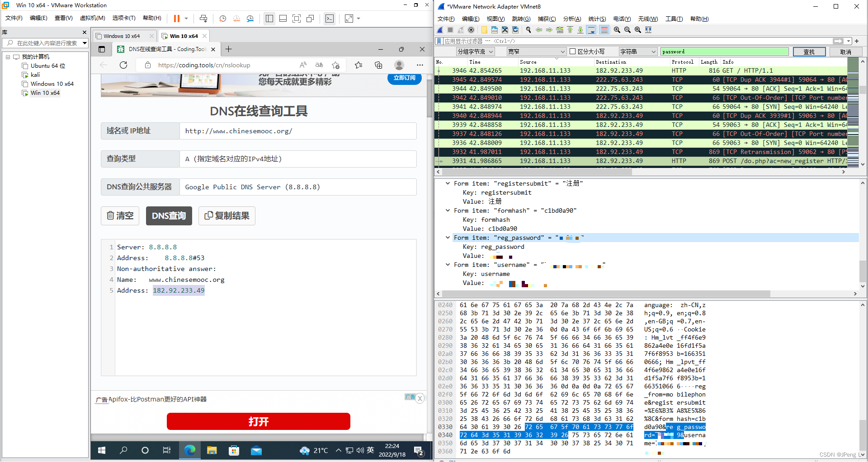Open VMware power options dropdown arrow
868x462 pixels.
tap(186, 19)
